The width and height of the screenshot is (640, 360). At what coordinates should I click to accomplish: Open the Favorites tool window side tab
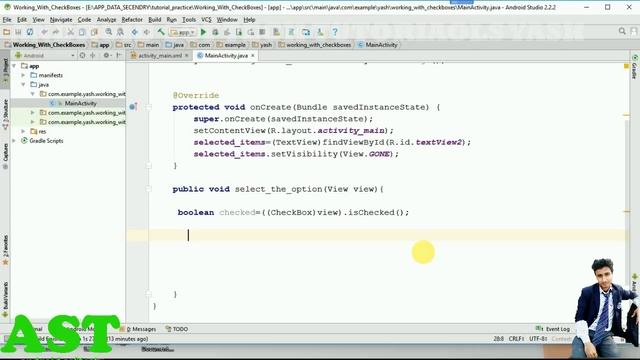pos(5,250)
